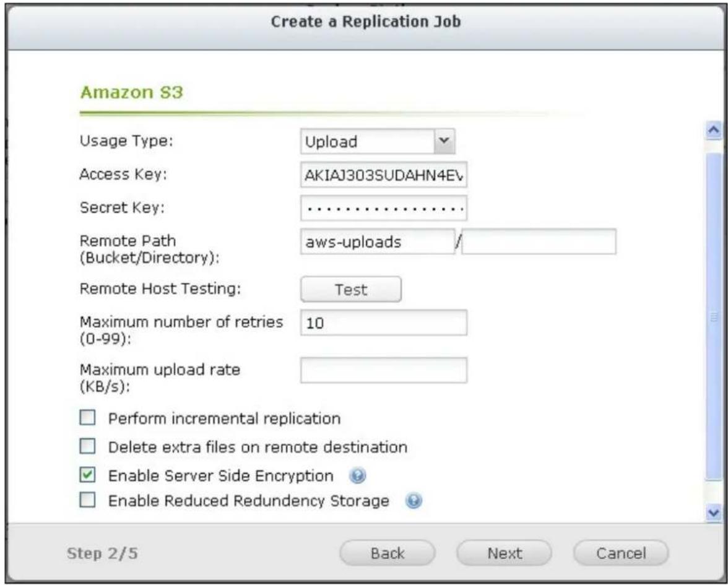Click the Step 2/5 indicator text
This screenshot has height=585, width=728.
click(x=102, y=553)
